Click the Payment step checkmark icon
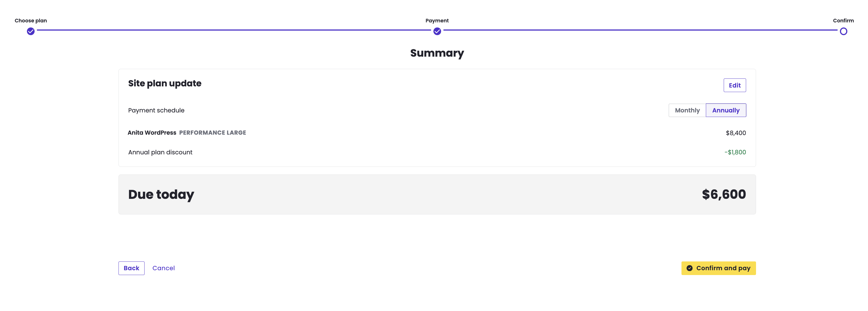The height and width of the screenshot is (311, 868). (437, 31)
